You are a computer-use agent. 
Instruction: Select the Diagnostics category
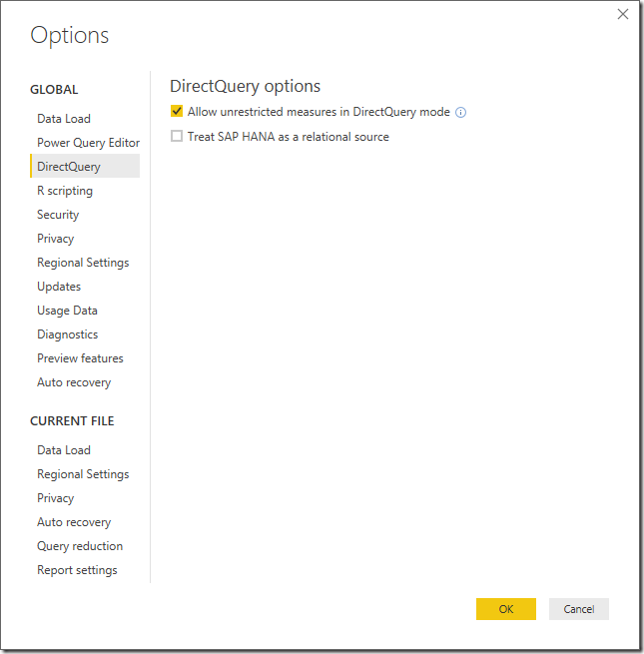tap(68, 334)
